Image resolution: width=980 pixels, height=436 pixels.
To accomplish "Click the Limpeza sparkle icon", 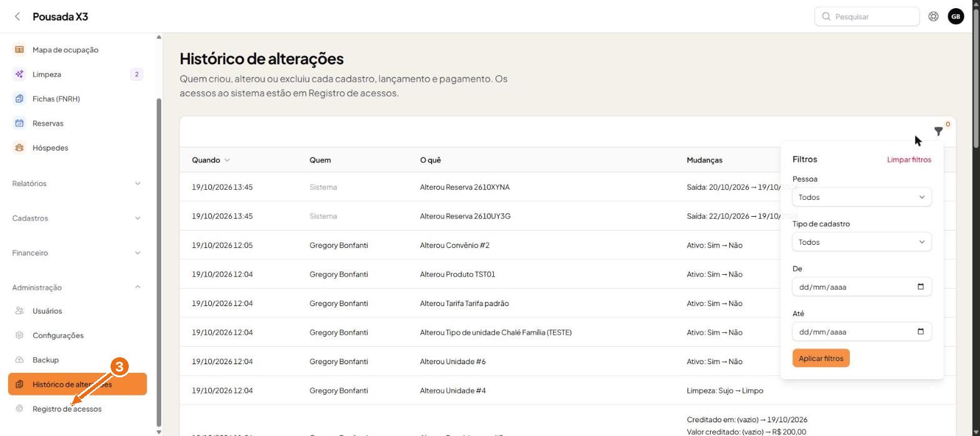I will coord(19,74).
